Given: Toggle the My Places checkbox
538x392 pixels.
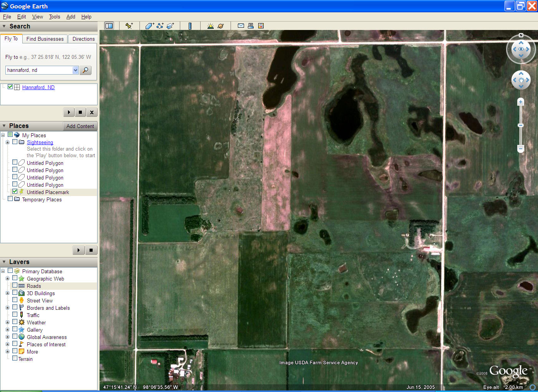Looking at the screenshot, I should pyautogui.click(x=10, y=135).
